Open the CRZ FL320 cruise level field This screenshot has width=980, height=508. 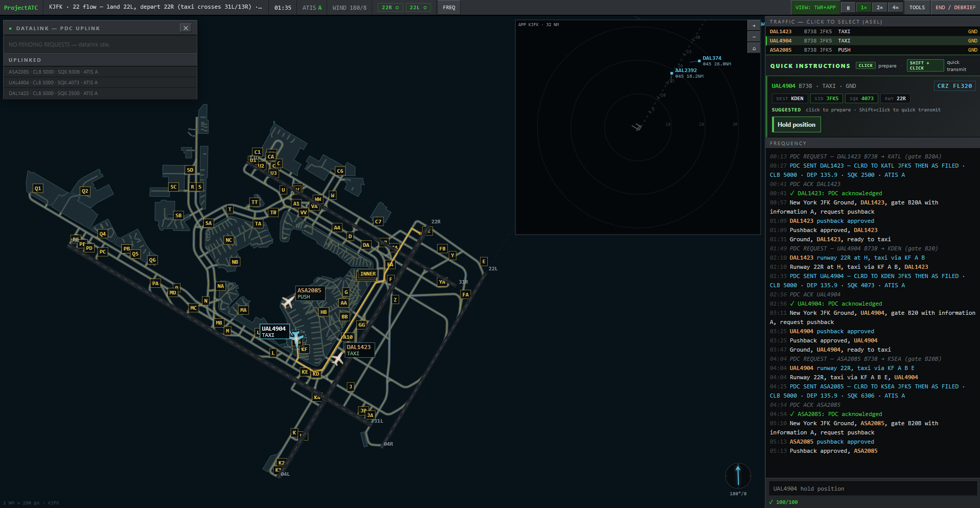coord(954,86)
